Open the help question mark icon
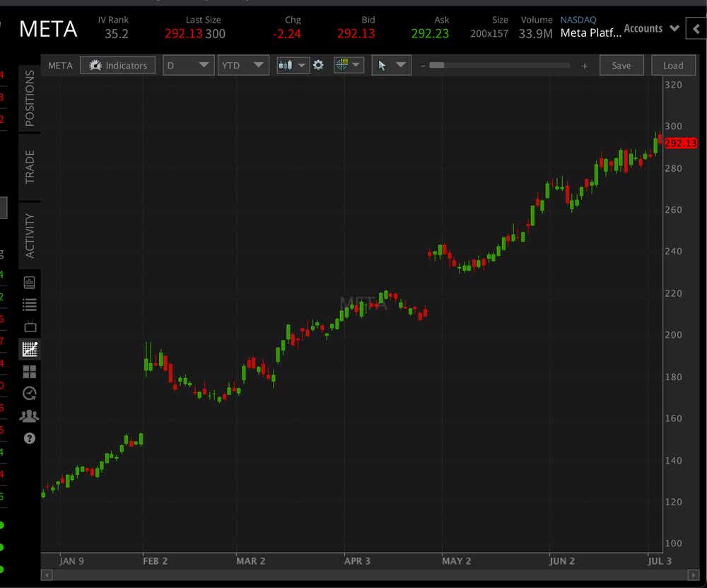The width and height of the screenshot is (707, 588). (29, 438)
